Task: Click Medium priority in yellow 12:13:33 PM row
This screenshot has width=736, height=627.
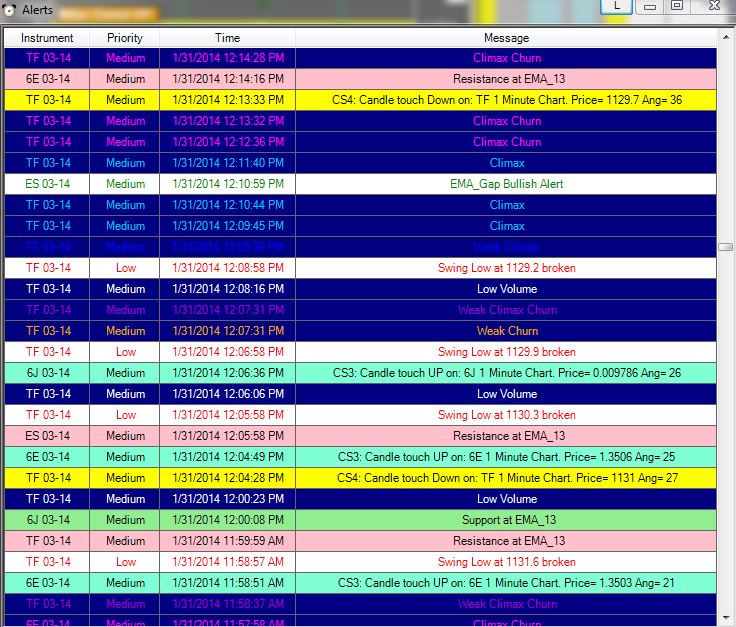Action: (x=125, y=100)
